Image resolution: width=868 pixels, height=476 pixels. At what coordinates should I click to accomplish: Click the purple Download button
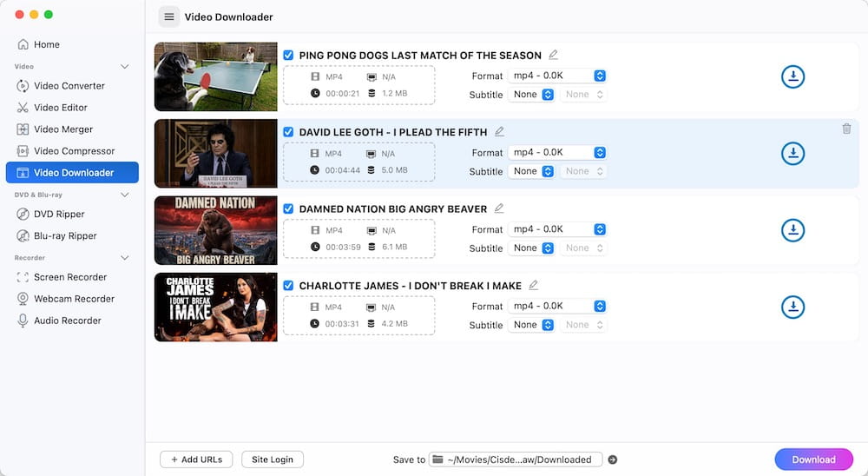point(813,459)
